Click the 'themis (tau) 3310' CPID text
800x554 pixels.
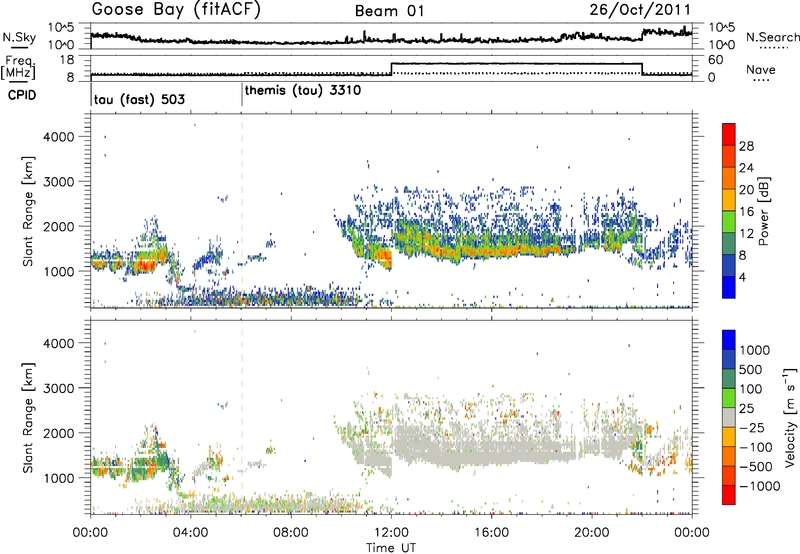303,91
